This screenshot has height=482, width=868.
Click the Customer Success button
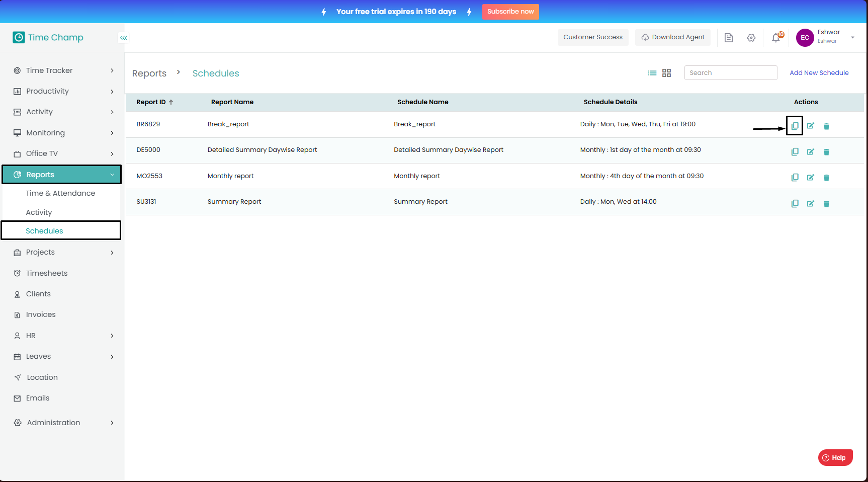click(x=593, y=37)
